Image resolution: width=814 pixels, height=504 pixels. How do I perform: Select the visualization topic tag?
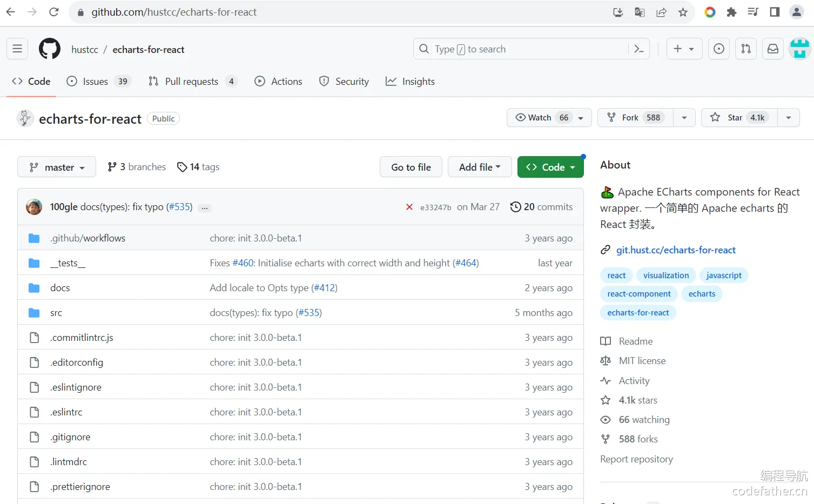[666, 275]
